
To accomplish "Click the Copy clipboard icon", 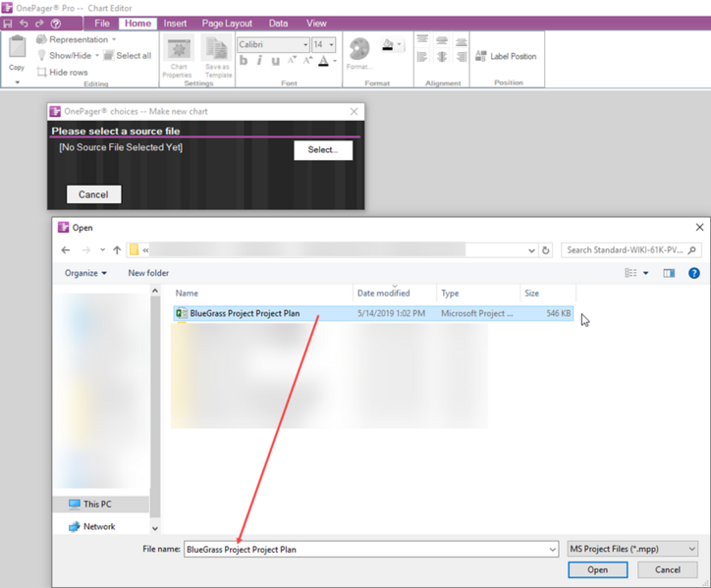I will (x=18, y=47).
